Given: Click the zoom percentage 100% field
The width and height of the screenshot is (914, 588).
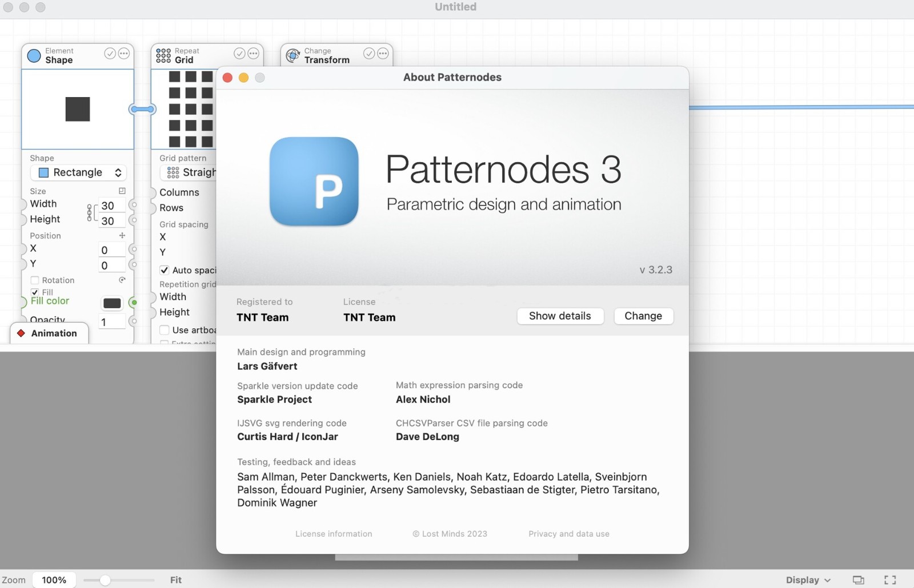Looking at the screenshot, I should pos(54,580).
